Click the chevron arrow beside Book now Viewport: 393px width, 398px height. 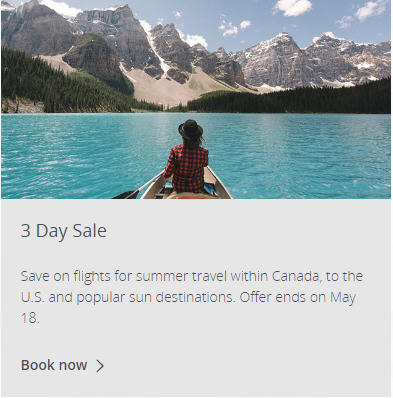[100, 366]
